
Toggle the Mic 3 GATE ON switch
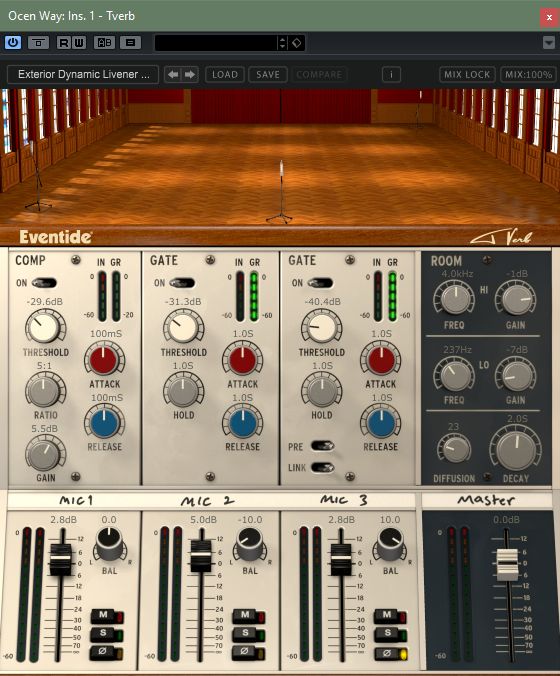tap(320, 283)
